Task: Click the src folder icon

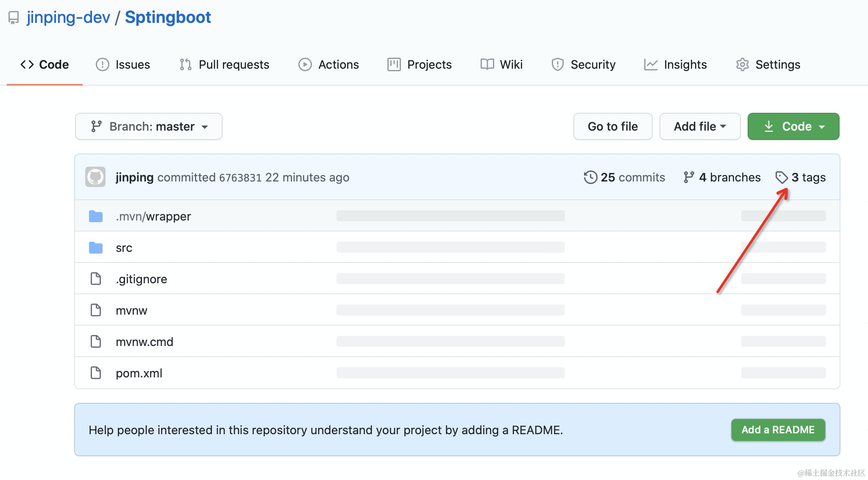Action: pyautogui.click(x=96, y=248)
